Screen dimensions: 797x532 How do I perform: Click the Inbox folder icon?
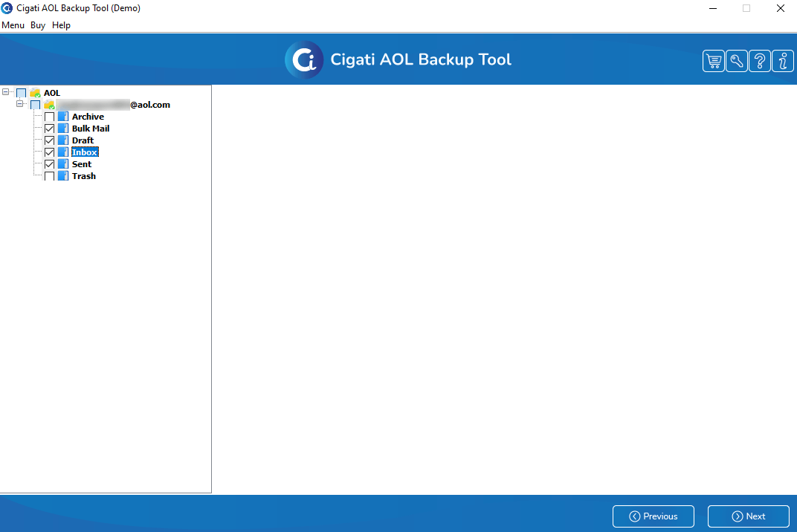click(x=63, y=152)
